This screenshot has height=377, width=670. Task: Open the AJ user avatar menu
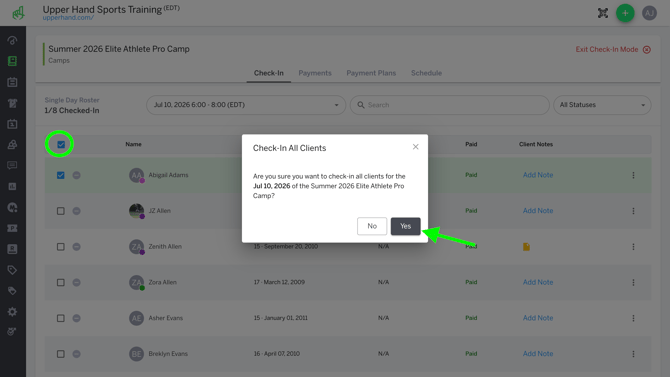pyautogui.click(x=649, y=13)
